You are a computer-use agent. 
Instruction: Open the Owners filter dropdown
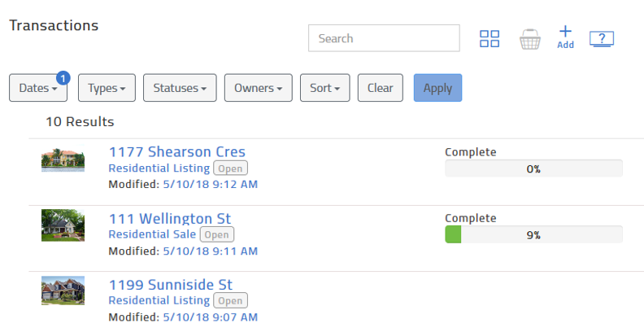[258, 88]
